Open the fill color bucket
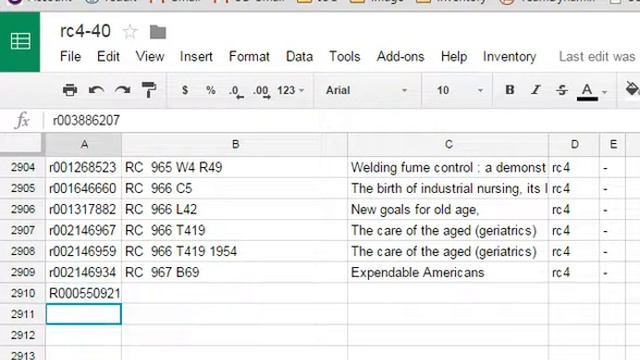The width and height of the screenshot is (640, 360). click(x=632, y=89)
